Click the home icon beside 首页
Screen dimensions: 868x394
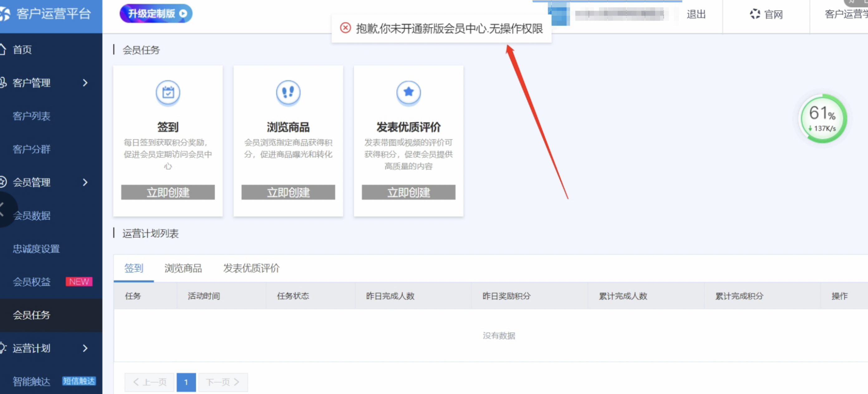point(3,50)
